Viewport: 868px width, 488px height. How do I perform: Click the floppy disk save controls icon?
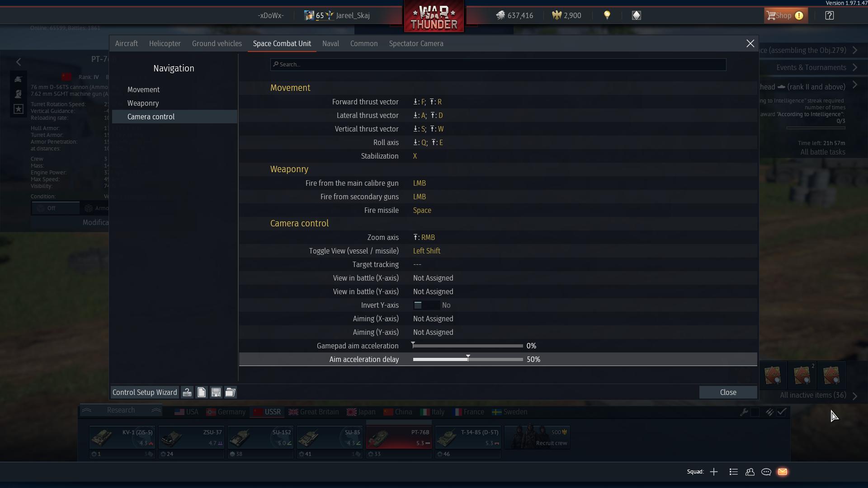[x=216, y=392]
